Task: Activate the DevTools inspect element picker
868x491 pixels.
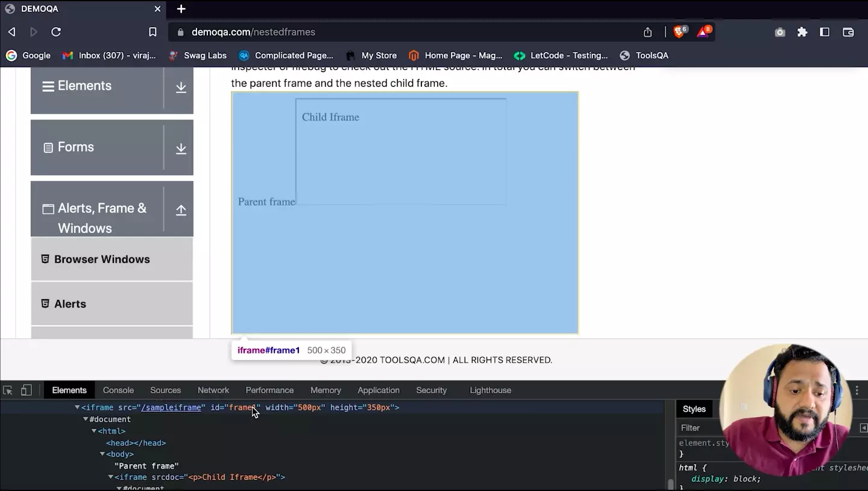Action: coord(8,390)
